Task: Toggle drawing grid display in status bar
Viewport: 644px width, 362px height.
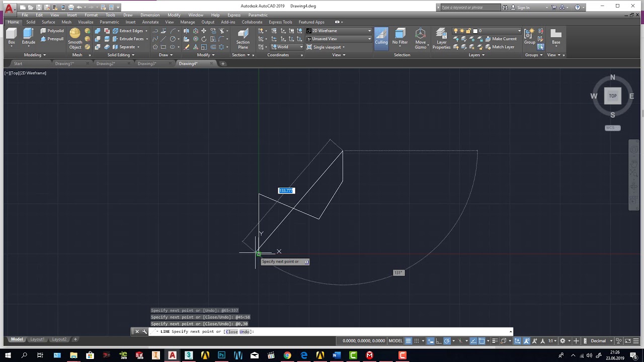Action: pos(409,341)
